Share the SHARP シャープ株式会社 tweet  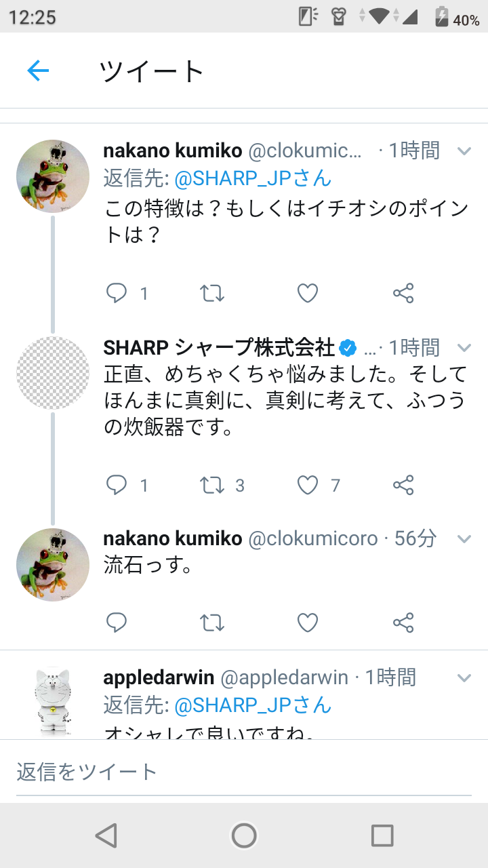[403, 485]
